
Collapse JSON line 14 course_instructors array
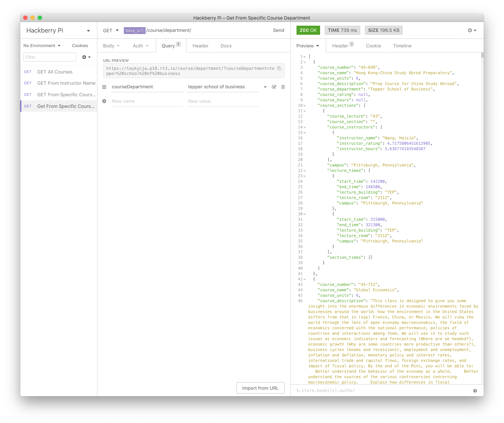pos(304,127)
